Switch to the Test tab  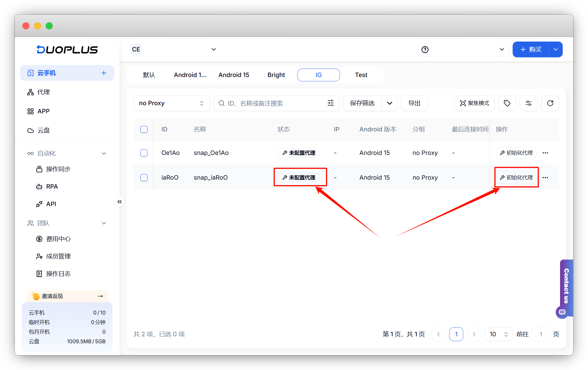click(x=361, y=75)
